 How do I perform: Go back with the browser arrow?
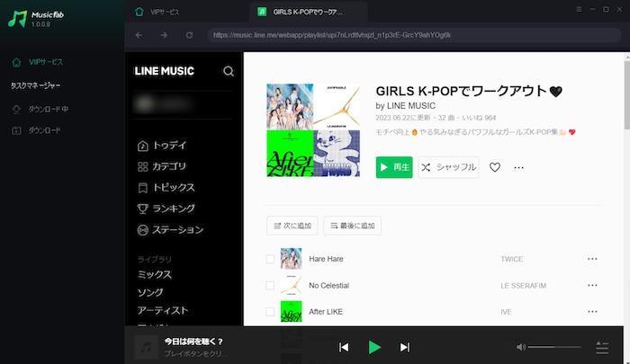139,35
